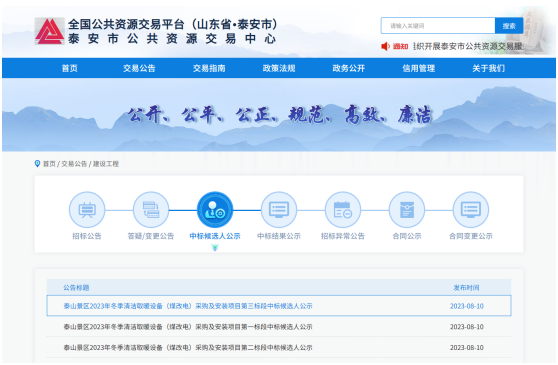Open the scrolling 泰安市公共资源交易 notice text
This screenshot has height=365, width=558.
pos(467,46)
